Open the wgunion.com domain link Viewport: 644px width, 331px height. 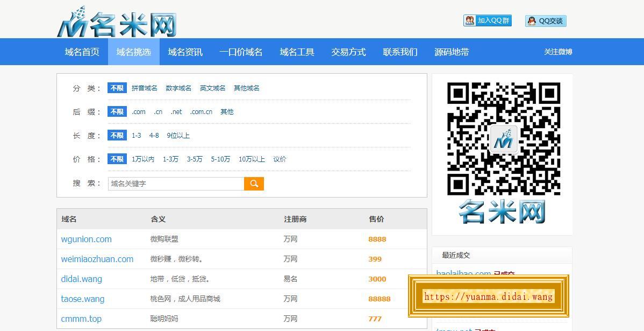tap(86, 240)
